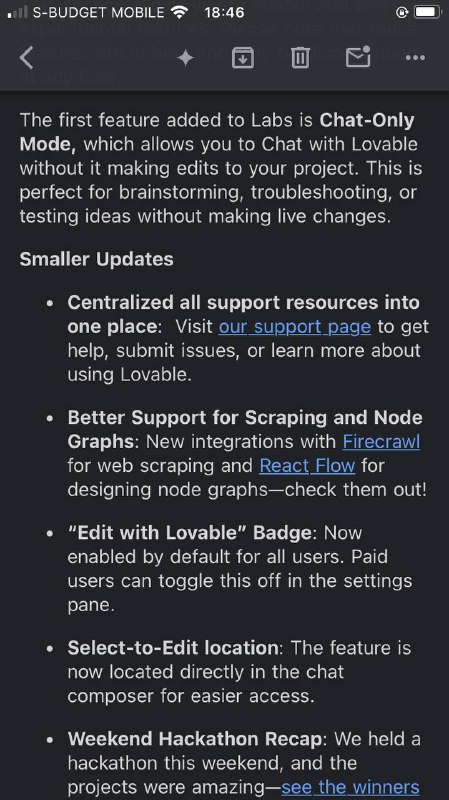Tap the '"Edit with Lovable" Badge' bullet title
The height and width of the screenshot is (800, 449).
189,533
